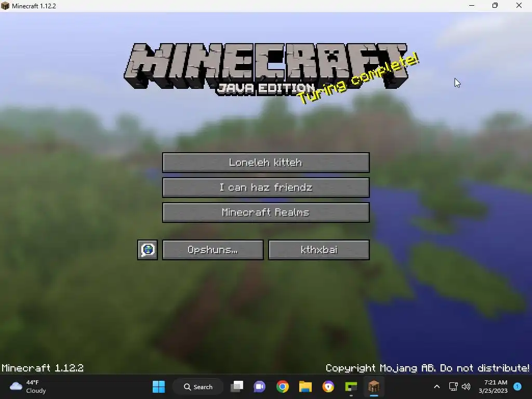Open the Opshuns... settings menu

pos(212,250)
